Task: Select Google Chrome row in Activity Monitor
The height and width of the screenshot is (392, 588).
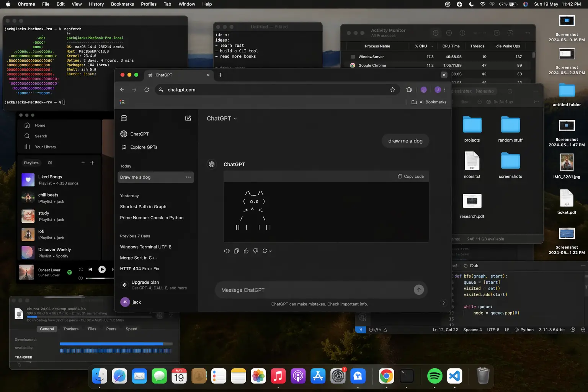Action: coord(439,65)
